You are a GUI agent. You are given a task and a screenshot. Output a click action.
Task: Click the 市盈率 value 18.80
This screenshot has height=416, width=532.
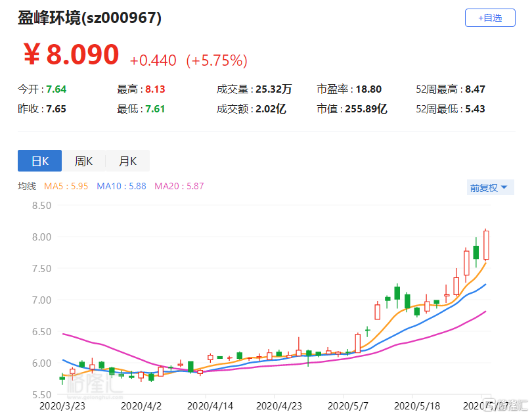(369, 89)
